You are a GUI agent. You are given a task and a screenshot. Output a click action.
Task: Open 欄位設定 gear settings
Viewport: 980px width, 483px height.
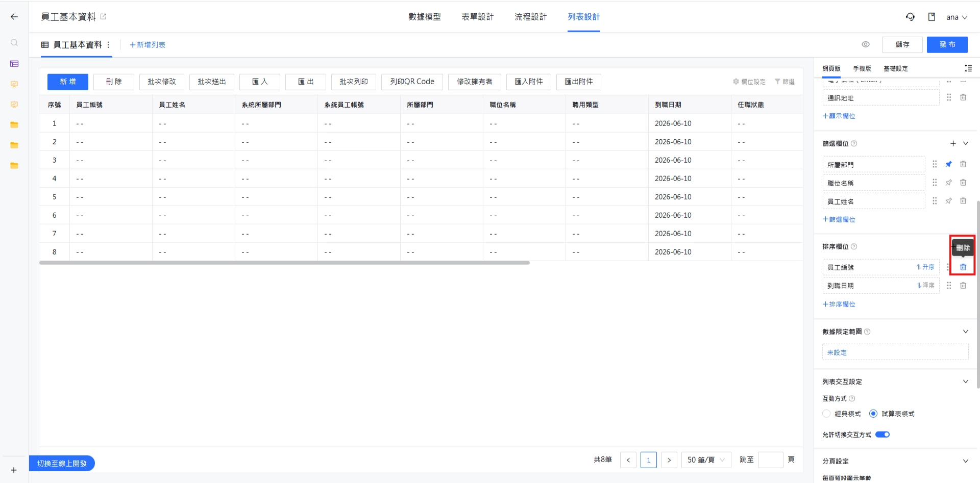[x=749, y=82]
